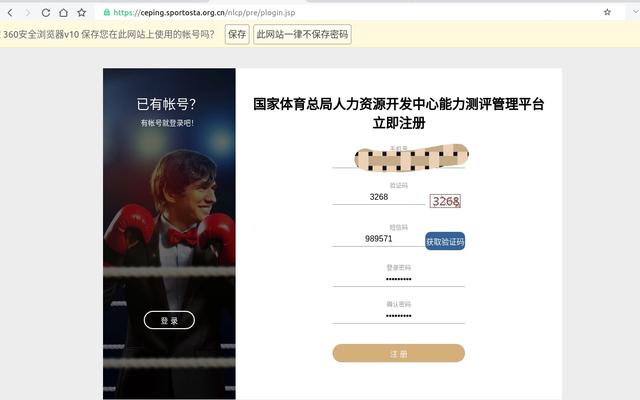
Task: Choose 此网站一律不保存密码 option
Action: click(x=302, y=34)
